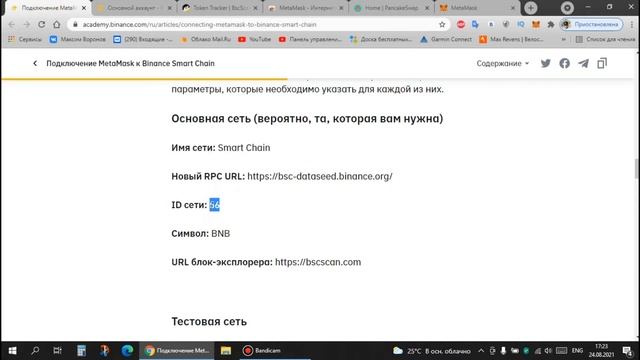Expand the hidden bookmarks chevron
Viewport: 640px width, 360px height.
point(564,39)
